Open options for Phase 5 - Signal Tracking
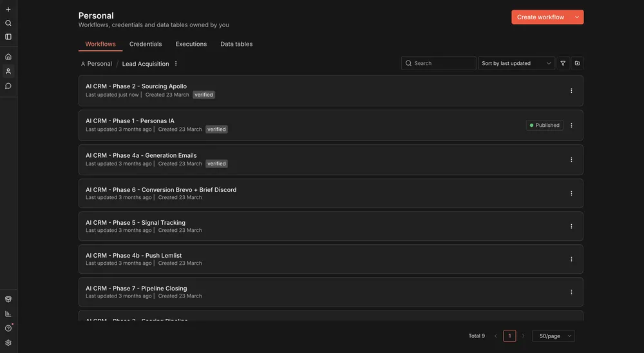644x353 pixels. click(571, 227)
